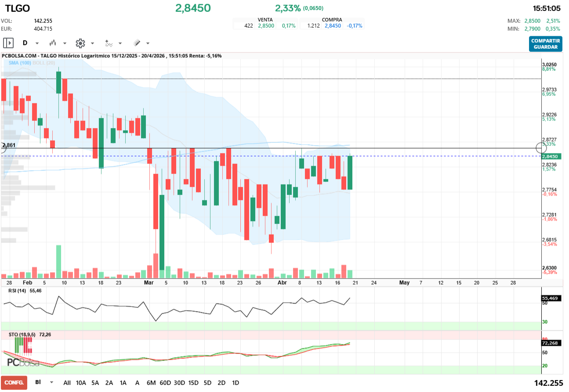Click the add indicator icon

click(108, 43)
